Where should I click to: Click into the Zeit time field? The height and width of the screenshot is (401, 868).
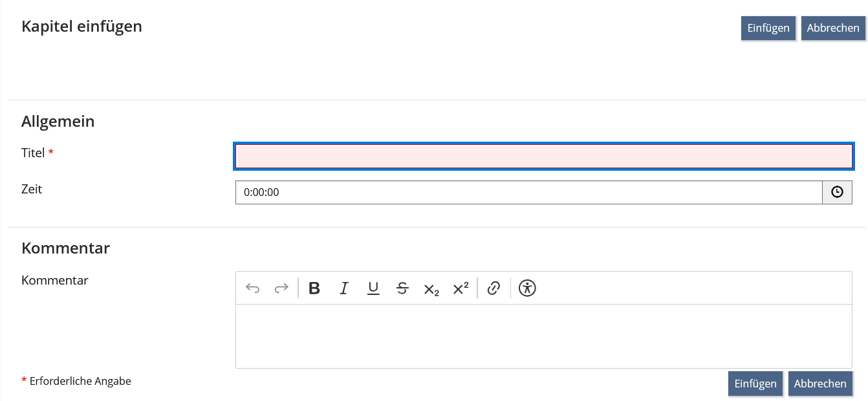528,192
